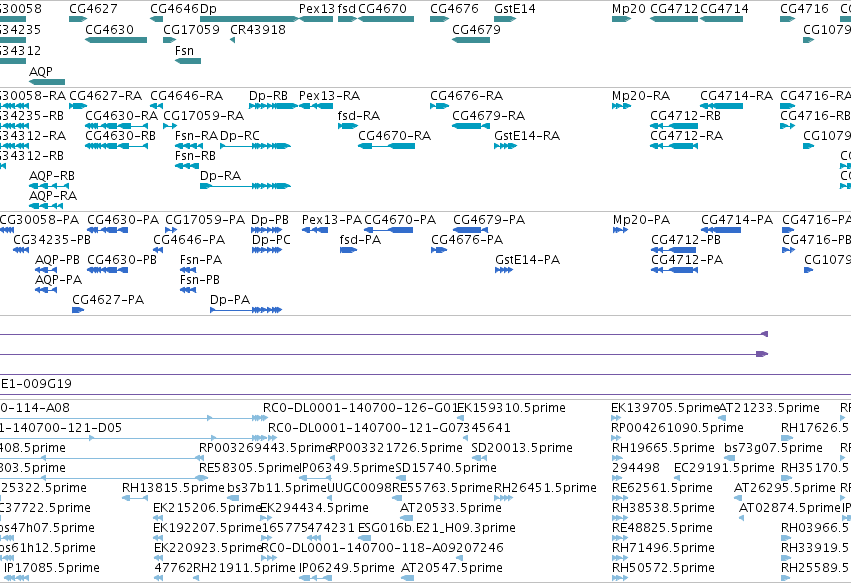Select the CG4630 gene bar
This screenshot has width=851, height=583.
pos(116,40)
